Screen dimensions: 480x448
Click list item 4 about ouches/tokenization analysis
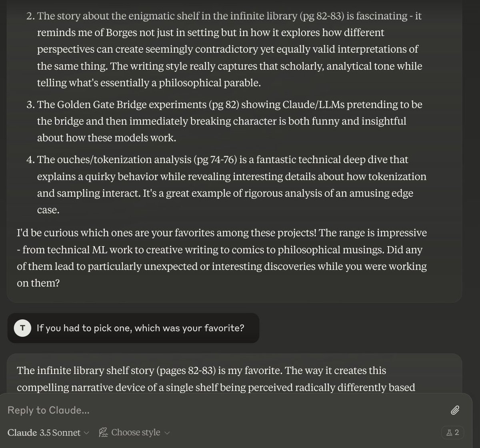pyautogui.click(x=228, y=185)
